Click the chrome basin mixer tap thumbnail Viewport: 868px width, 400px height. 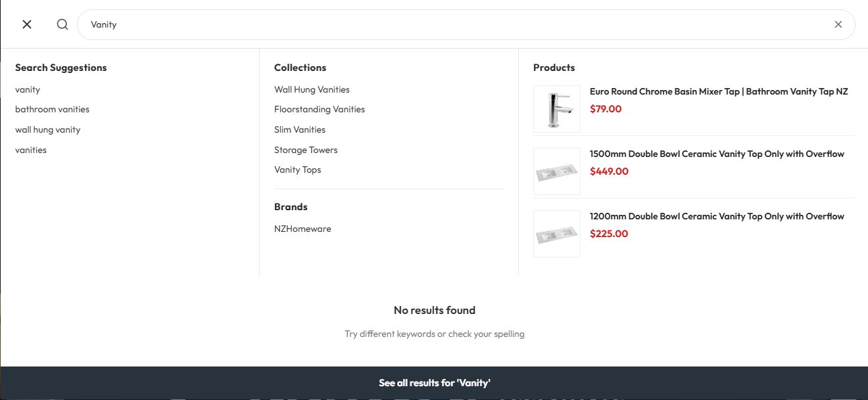click(557, 109)
